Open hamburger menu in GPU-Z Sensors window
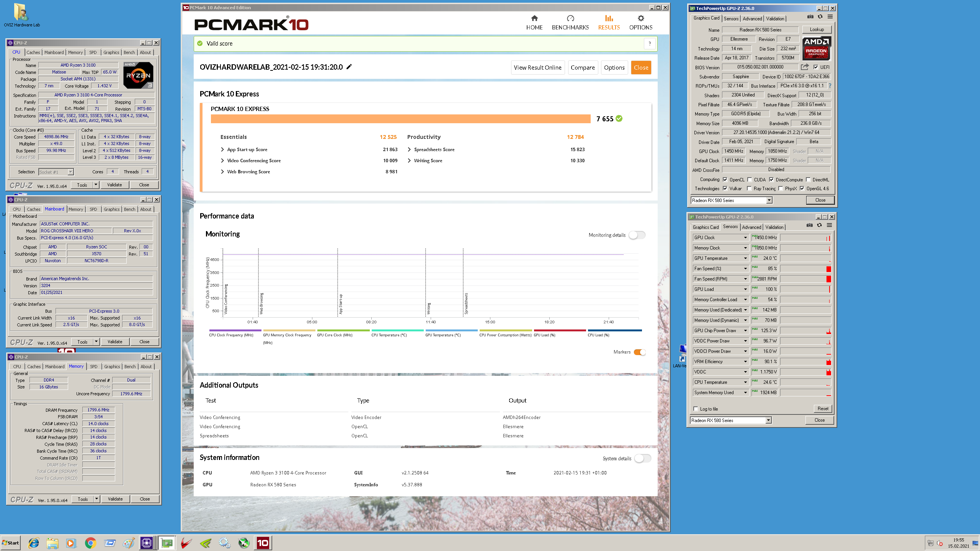 [829, 225]
